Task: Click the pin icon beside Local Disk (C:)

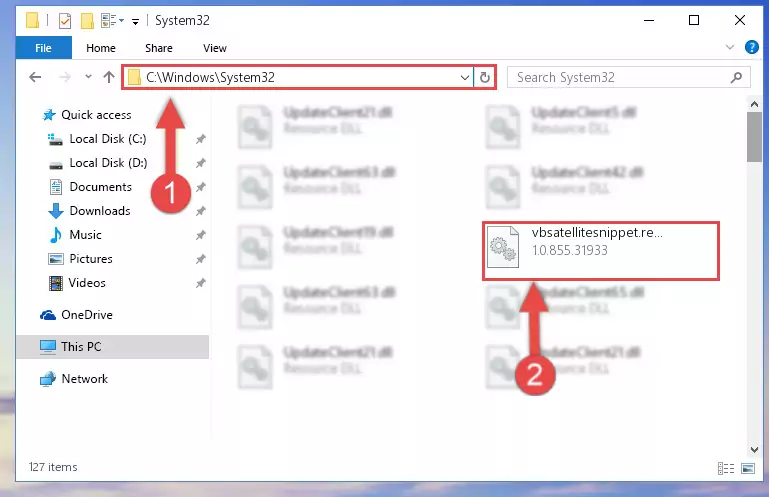Action: pos(201,139)
